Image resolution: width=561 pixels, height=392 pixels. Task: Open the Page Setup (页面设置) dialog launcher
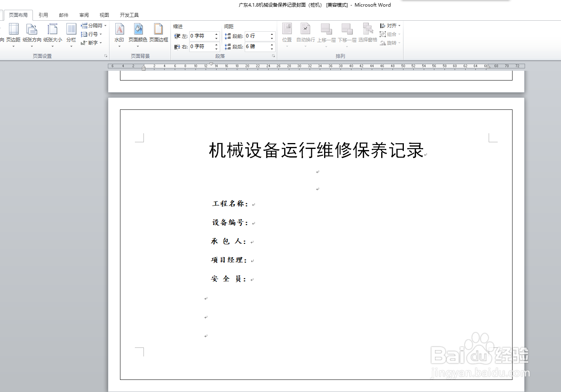pyautogui.click(x=105, y=56)
